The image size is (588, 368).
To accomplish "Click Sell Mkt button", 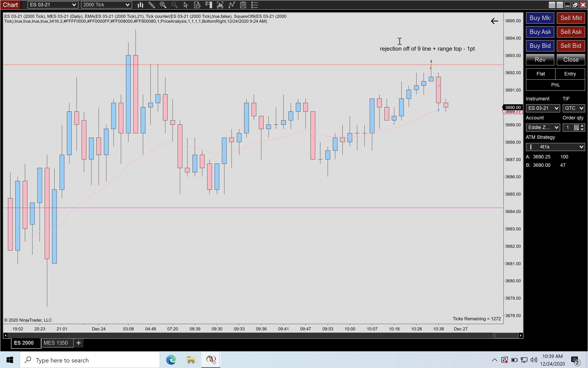I will pyautogui.click(x=571, y=18).
